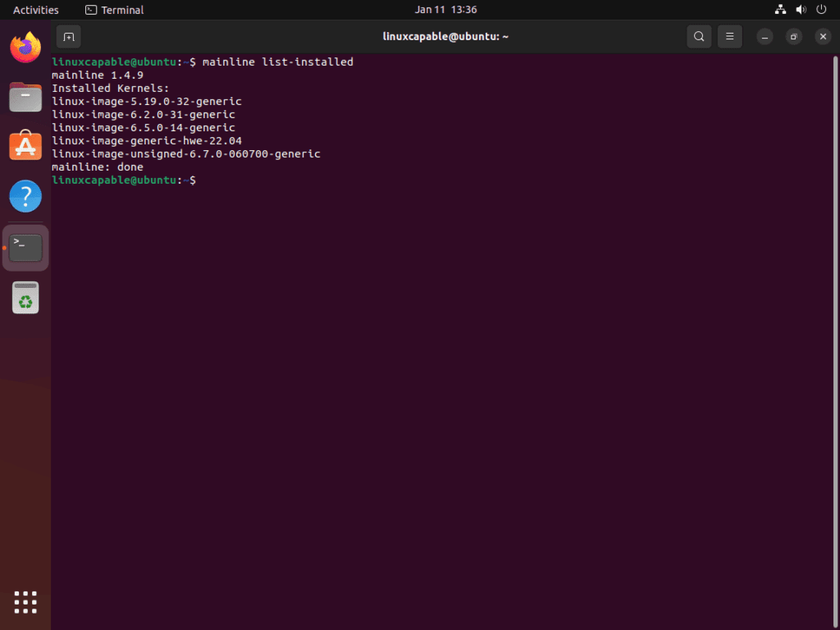The image size is (840, 630).
Task: Open the power status menu
Action: point(821,9)
